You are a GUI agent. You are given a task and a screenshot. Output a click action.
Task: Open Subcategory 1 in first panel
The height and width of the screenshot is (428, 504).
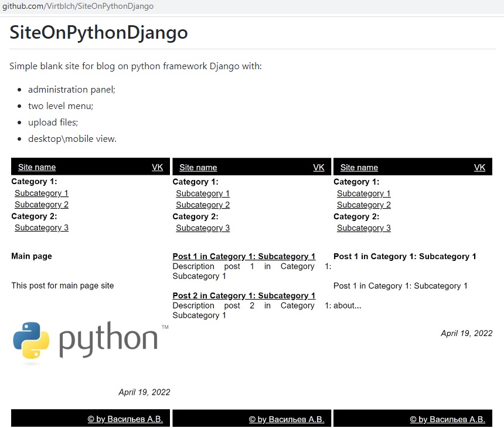[x=42, y=193]
